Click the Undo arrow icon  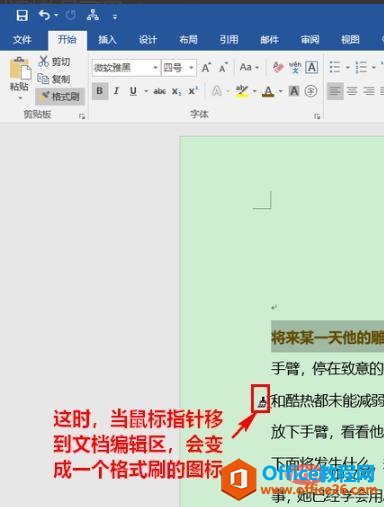[44, 15]
